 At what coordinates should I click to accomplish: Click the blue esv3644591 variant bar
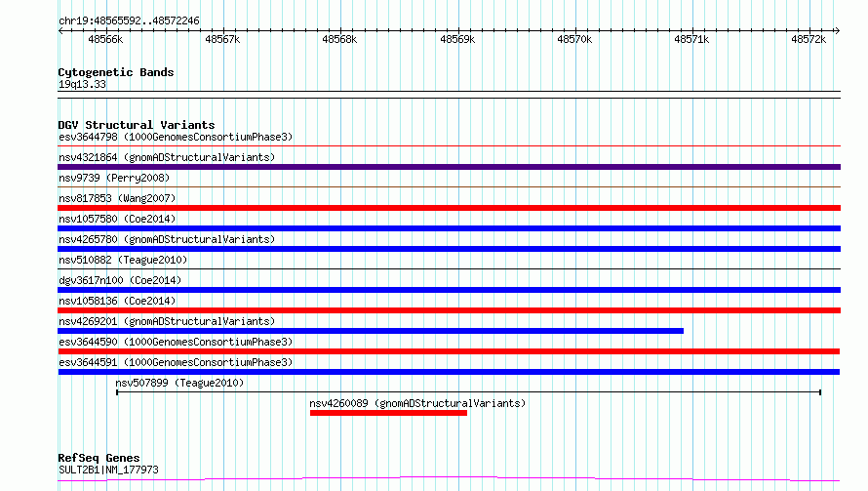click(449, 372)
